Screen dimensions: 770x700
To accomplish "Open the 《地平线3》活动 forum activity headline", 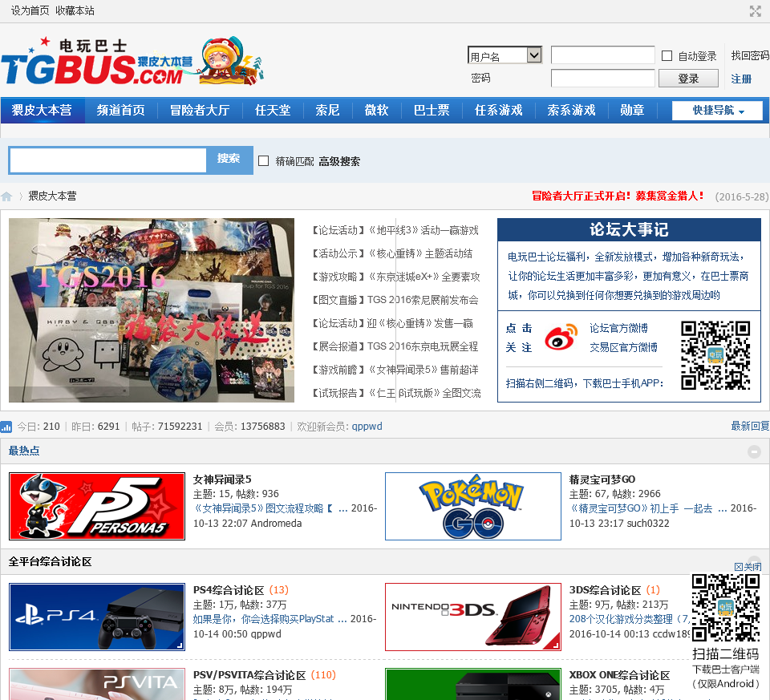I will (395, 230).
